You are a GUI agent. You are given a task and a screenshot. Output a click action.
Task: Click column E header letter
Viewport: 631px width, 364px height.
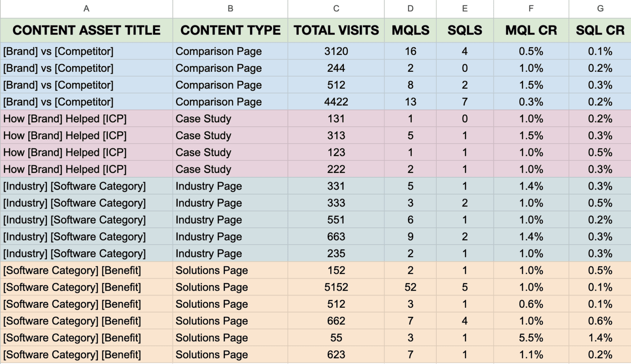click(465, 9)
